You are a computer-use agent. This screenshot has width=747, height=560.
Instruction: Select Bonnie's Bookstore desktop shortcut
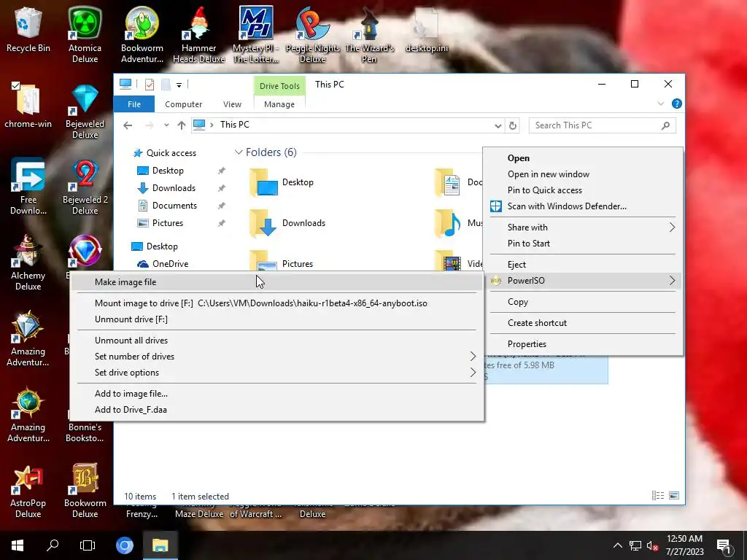85,432
